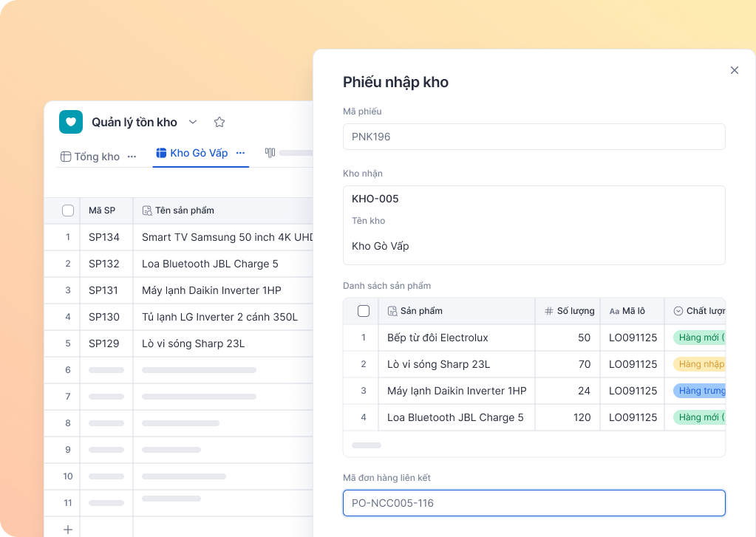Image resolution: width=756 pixels, height=537 pixels.
Task: Expand the Quản lý tồn kho title dropdown
Action: [193, 122]
